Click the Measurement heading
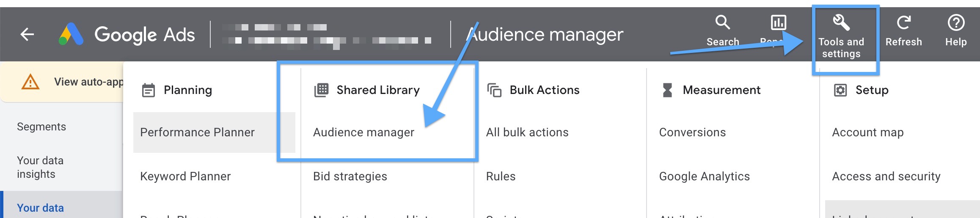The height and width of the screenshot is (218, 980). [x=721, y=90]
